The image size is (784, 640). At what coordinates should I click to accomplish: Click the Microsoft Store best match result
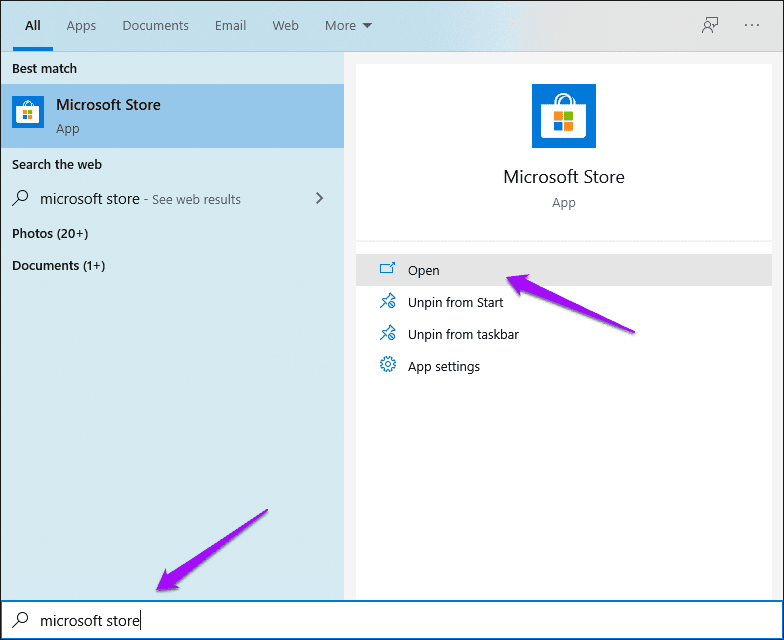point(172,116)
